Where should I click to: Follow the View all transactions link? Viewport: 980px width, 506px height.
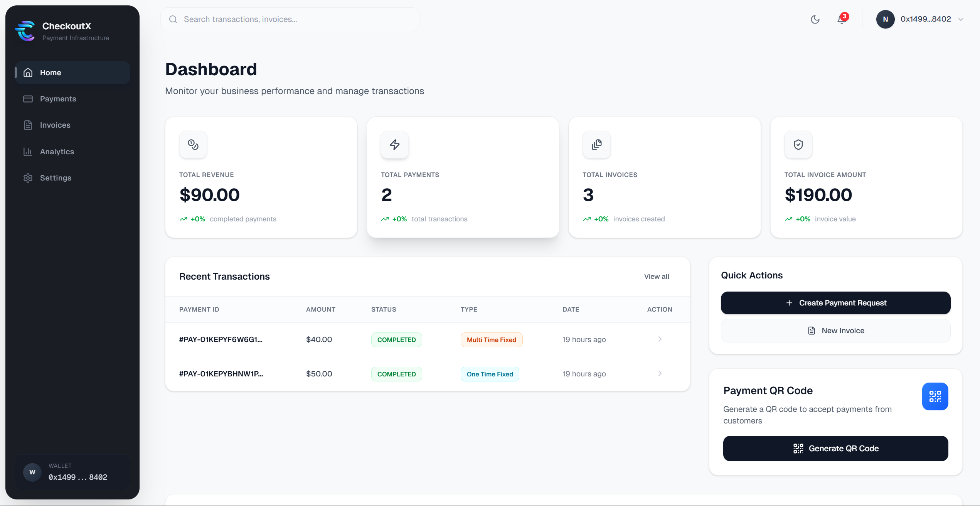click(x=656, y=277)
